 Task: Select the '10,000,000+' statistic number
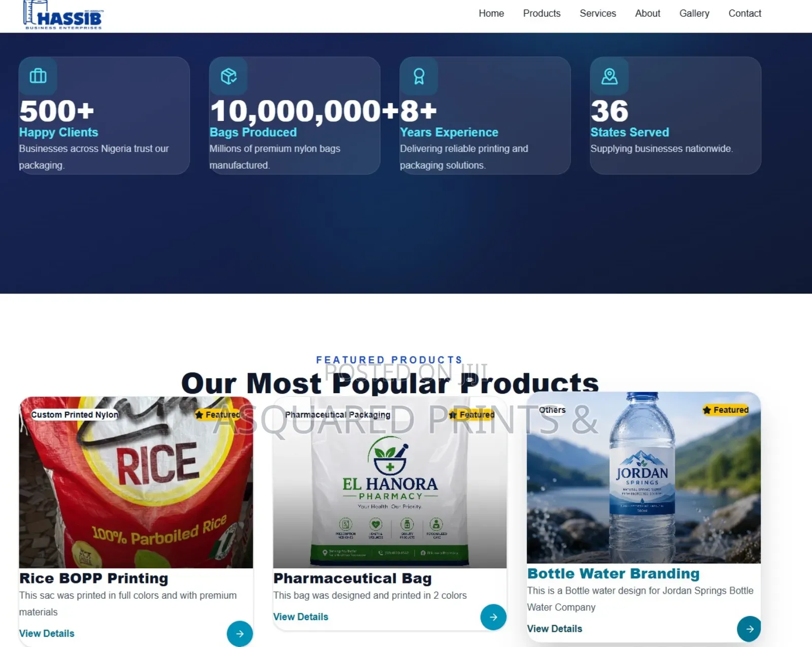(x=304, y=111)
